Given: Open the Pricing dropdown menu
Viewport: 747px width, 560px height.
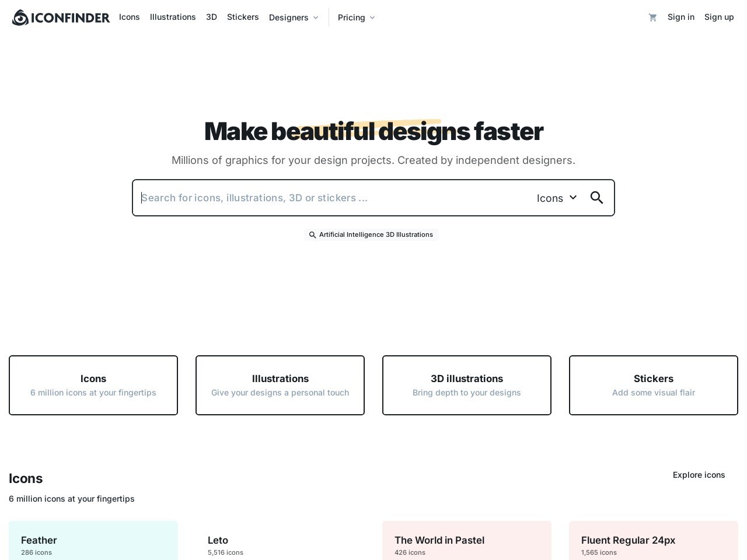Looking at the screenshot, I should 351,17.
